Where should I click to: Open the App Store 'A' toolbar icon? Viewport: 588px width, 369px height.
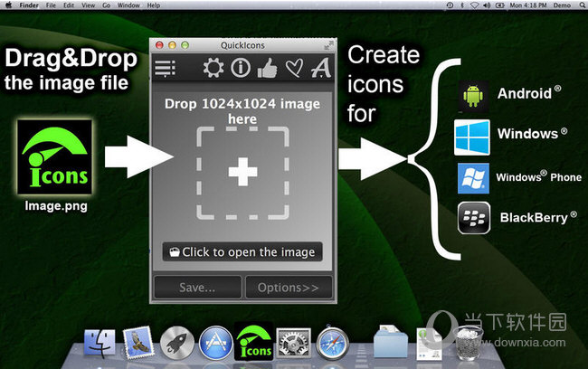click(x=321, y=68)
